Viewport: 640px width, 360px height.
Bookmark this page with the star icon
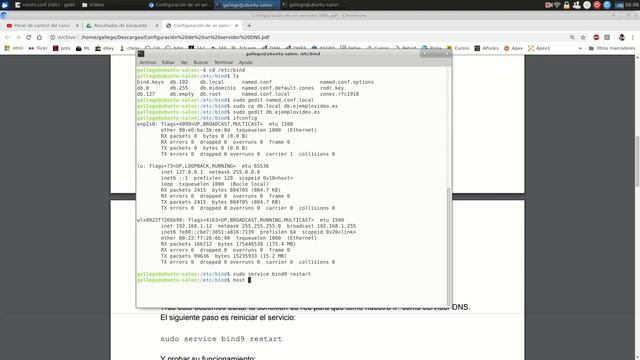pyautogui.click(x=583, y=37)
